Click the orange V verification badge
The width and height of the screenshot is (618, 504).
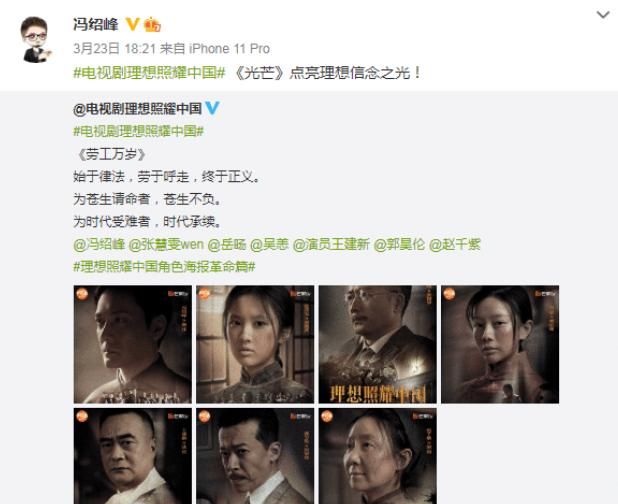(132, 24)
